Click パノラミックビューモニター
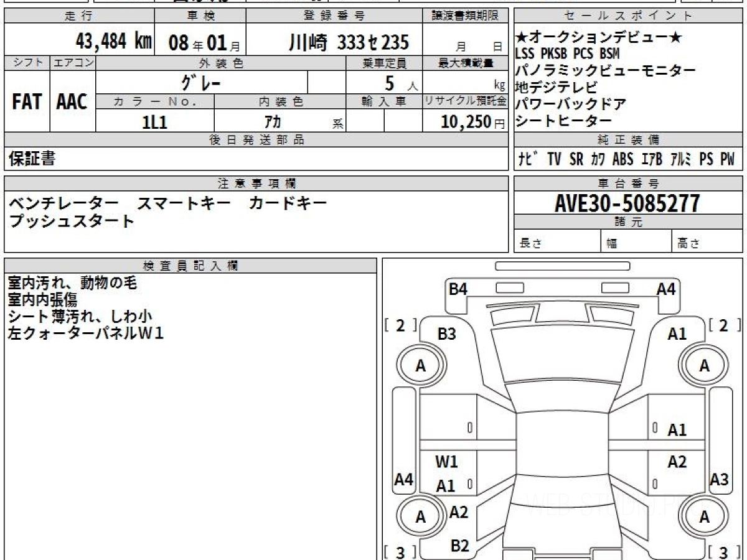747x560 pixels. [x=606, y=70]
